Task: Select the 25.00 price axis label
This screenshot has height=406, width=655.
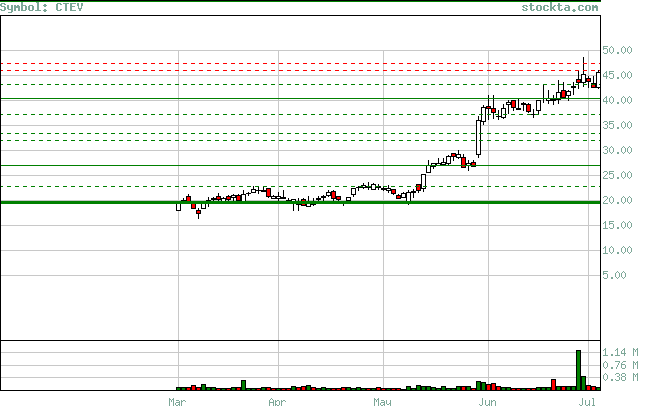Action: pos(617,175)
